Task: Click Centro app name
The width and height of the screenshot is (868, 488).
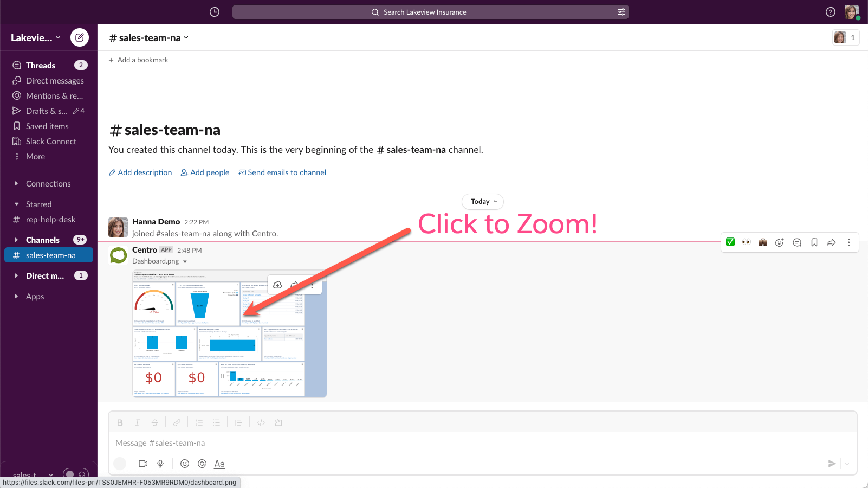Action: 145,250
